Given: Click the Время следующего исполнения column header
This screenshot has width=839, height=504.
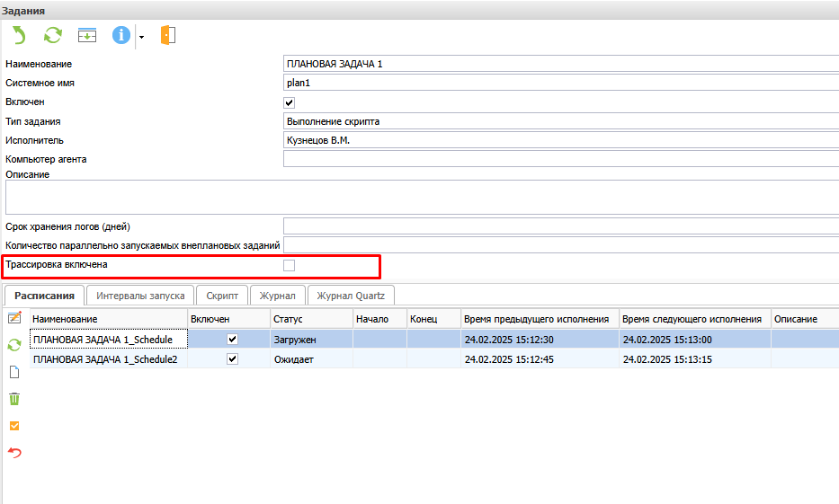Looking at the screenshot, I should click(692, 319).
